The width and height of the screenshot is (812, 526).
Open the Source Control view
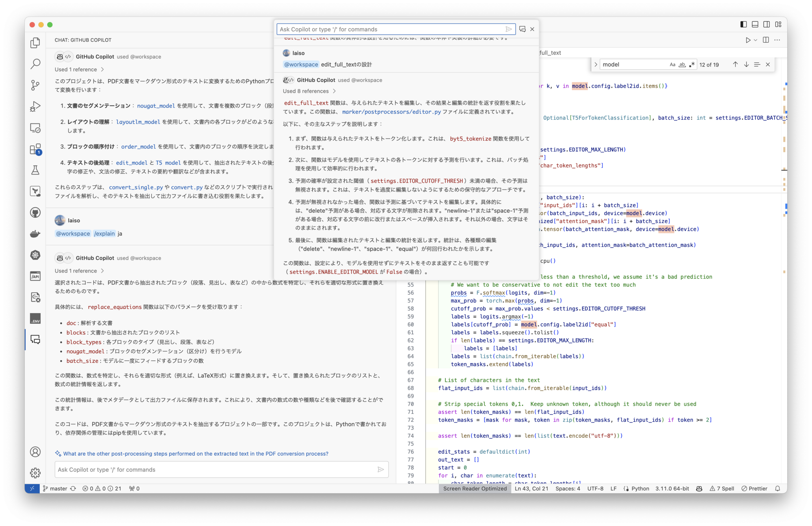pos(35,85)
